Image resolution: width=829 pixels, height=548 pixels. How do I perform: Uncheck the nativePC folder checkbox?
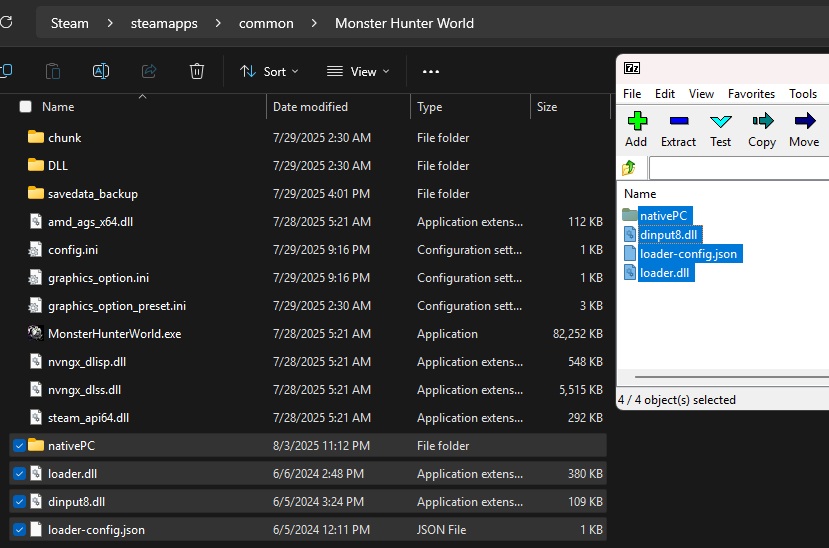coord(20,446)
